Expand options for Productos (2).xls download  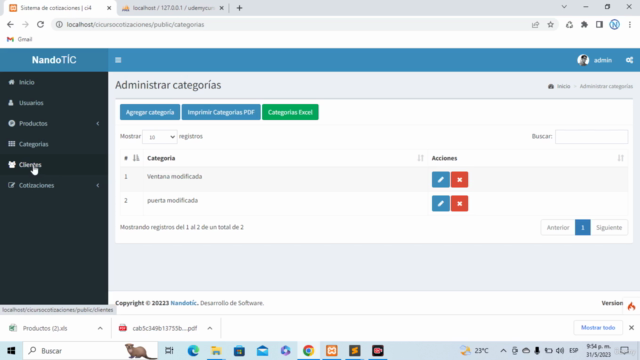click(x=100, y=328)
